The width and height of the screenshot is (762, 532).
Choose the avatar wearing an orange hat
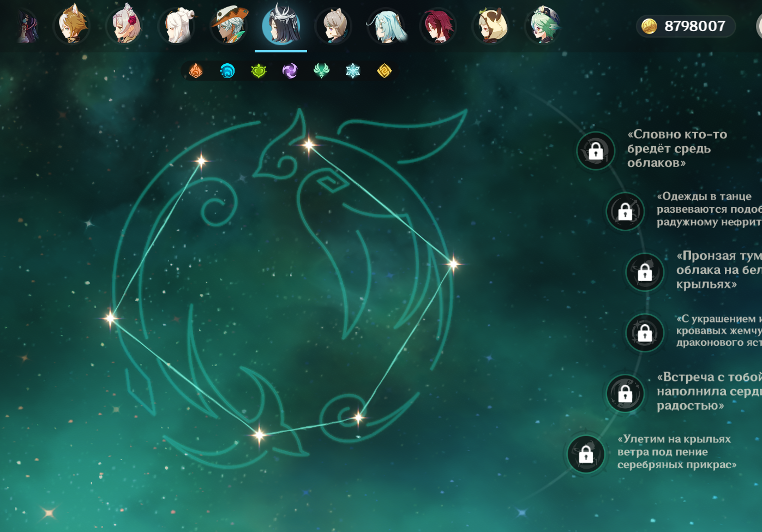[229, 25]
